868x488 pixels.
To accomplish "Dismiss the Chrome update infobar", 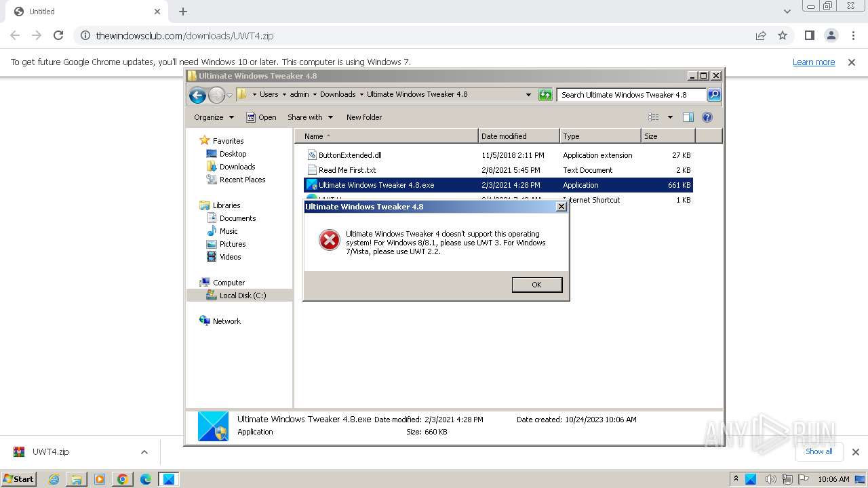I will pyautogui.click(x=851, y=62).
